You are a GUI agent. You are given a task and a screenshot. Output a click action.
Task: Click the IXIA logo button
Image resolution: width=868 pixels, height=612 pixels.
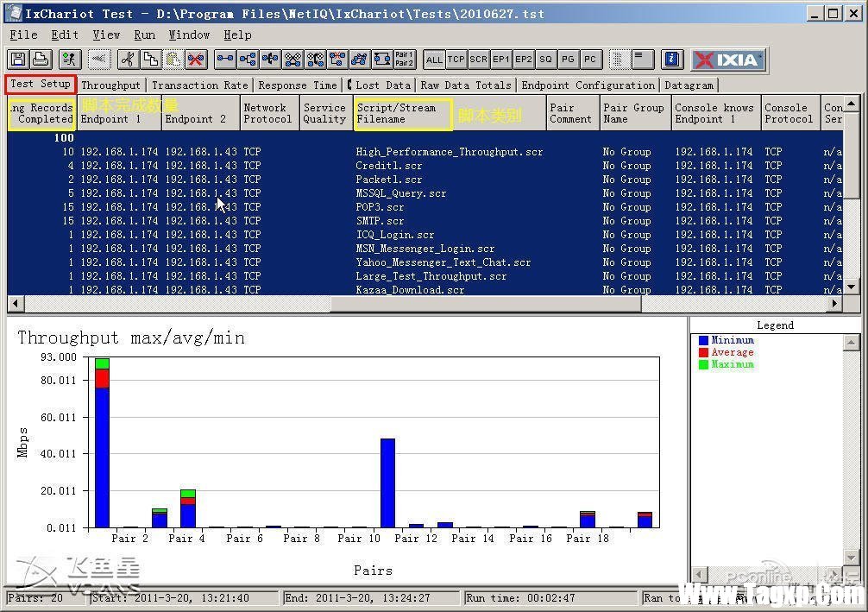tap(727, 60)
